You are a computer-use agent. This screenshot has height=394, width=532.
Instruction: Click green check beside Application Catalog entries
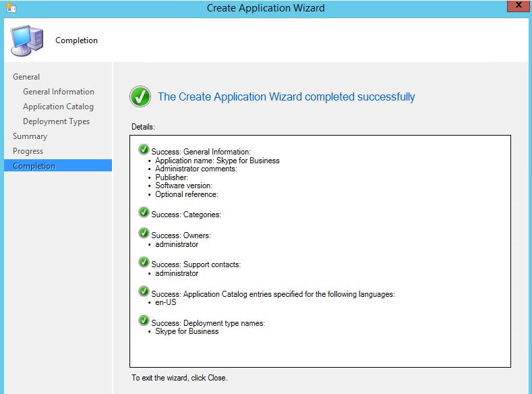coord(144,291)
